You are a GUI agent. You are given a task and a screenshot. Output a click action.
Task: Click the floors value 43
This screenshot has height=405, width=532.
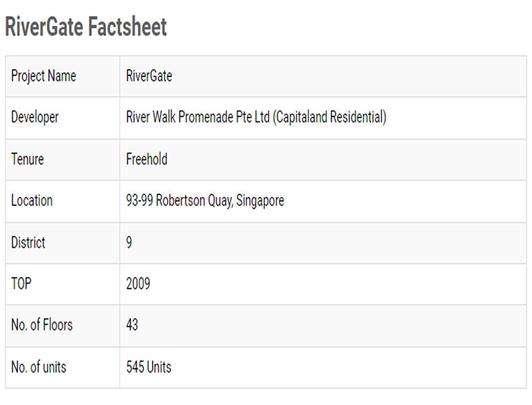(x=132, y=325)
